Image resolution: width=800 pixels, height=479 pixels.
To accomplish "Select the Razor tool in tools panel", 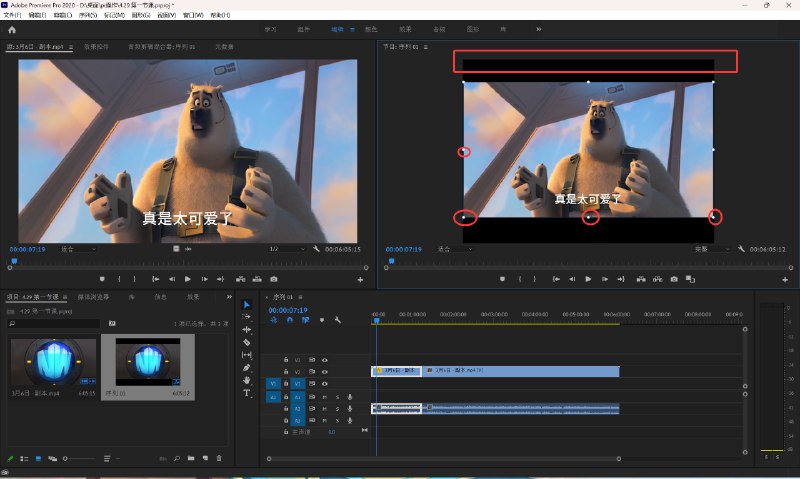I will coord(247,342).
